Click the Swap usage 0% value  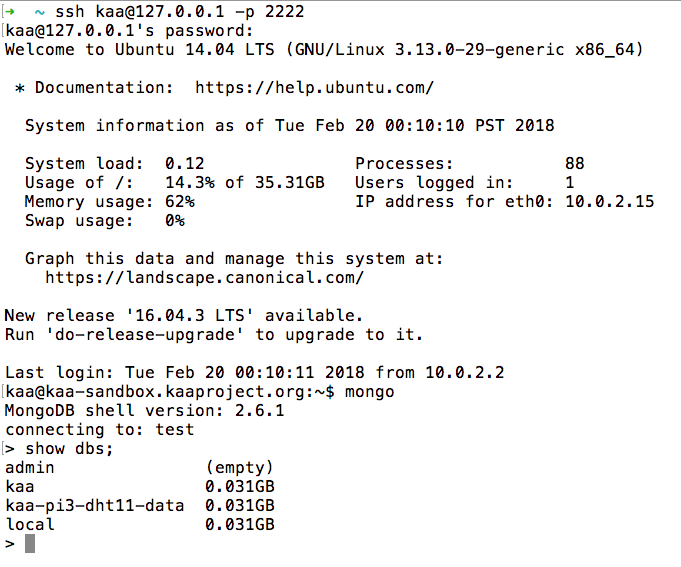coord(174,221)
